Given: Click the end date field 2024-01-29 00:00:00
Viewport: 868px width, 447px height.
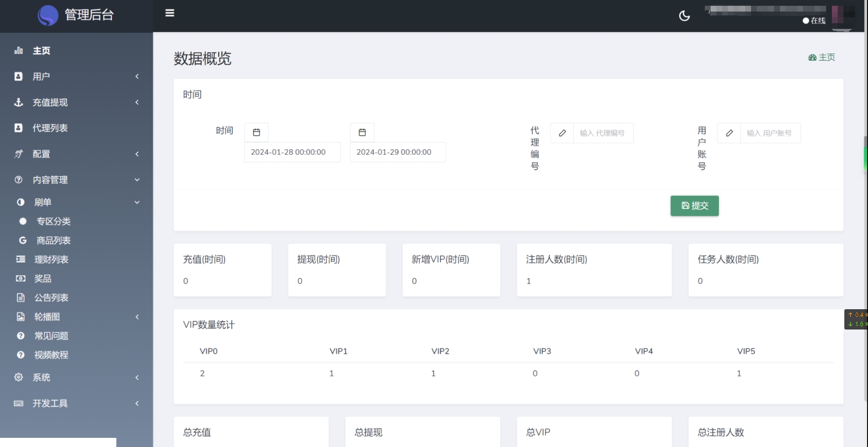Looking at the screenshot, I should coord(398,152).
